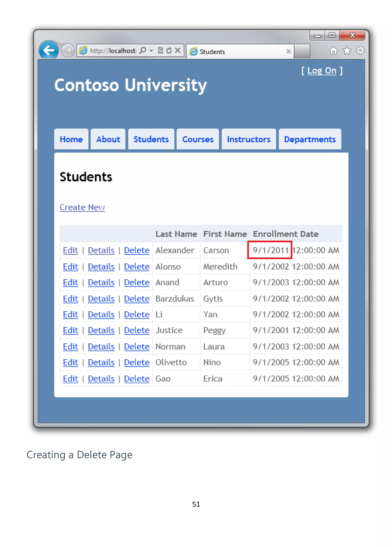Open a new blank browser tab

point(302,51)
